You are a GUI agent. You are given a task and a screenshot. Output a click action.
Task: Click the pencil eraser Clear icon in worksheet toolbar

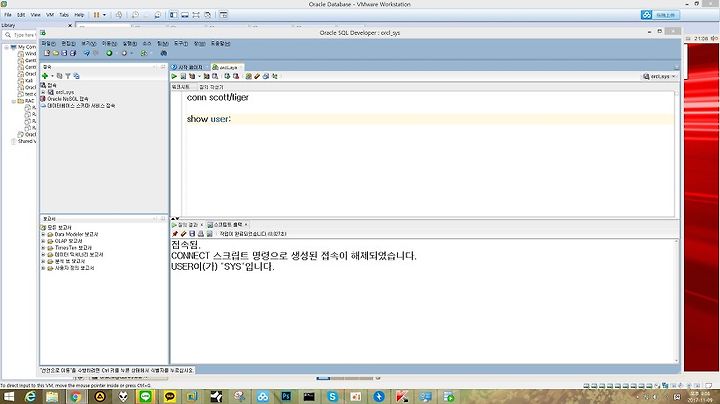257,76
